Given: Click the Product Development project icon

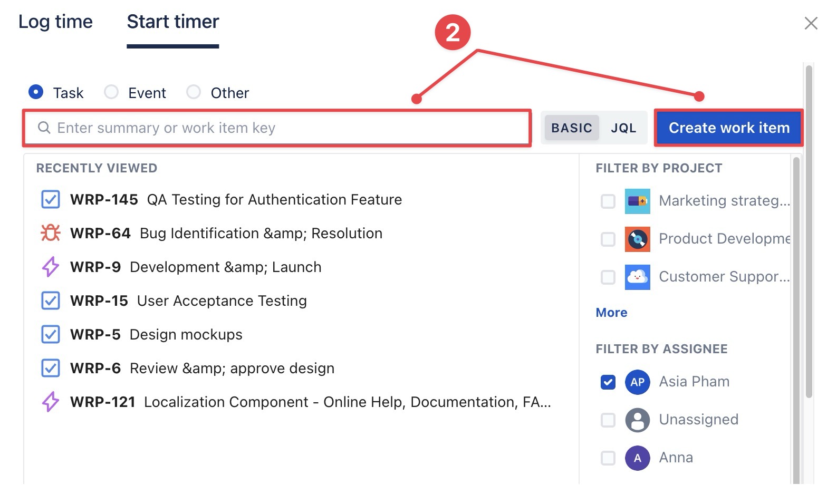Looking at the screenshot, I should 637,239.
